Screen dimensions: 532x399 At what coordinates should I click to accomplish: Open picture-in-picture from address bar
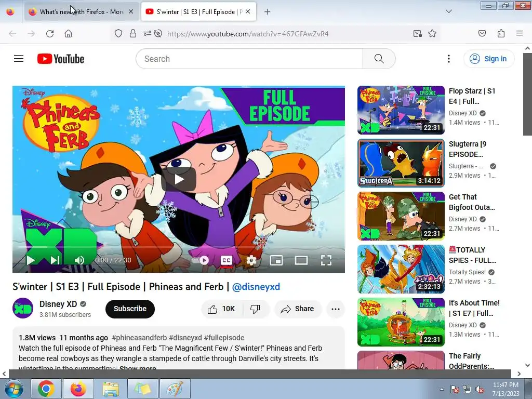point(417,34)
